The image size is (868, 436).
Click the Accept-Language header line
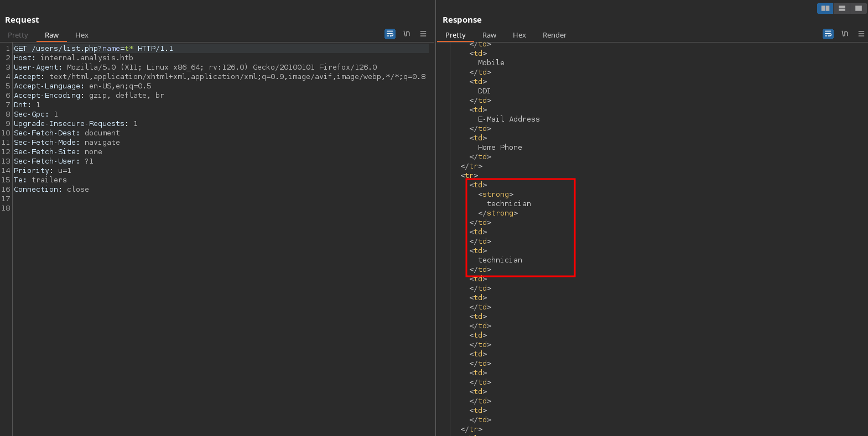tap(82, 86)
